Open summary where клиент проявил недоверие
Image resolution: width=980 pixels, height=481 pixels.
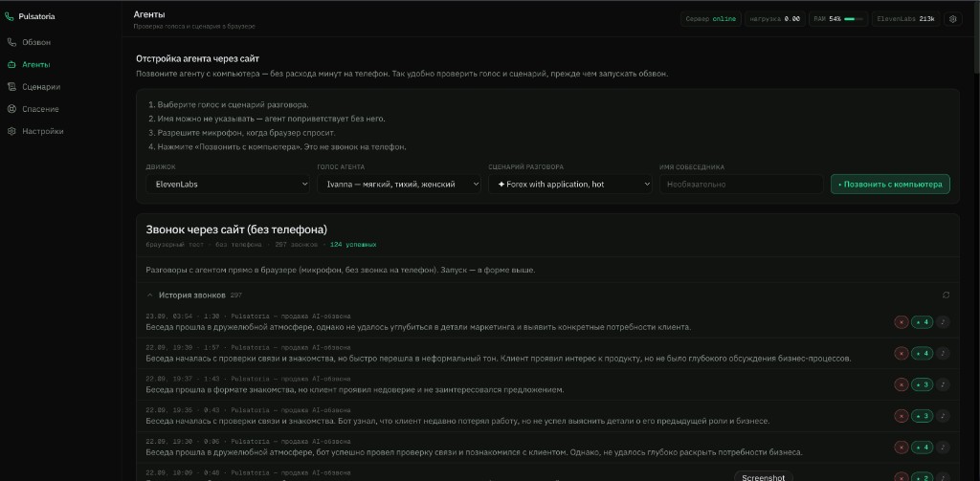pyautogui.click(x=354, y=389)
